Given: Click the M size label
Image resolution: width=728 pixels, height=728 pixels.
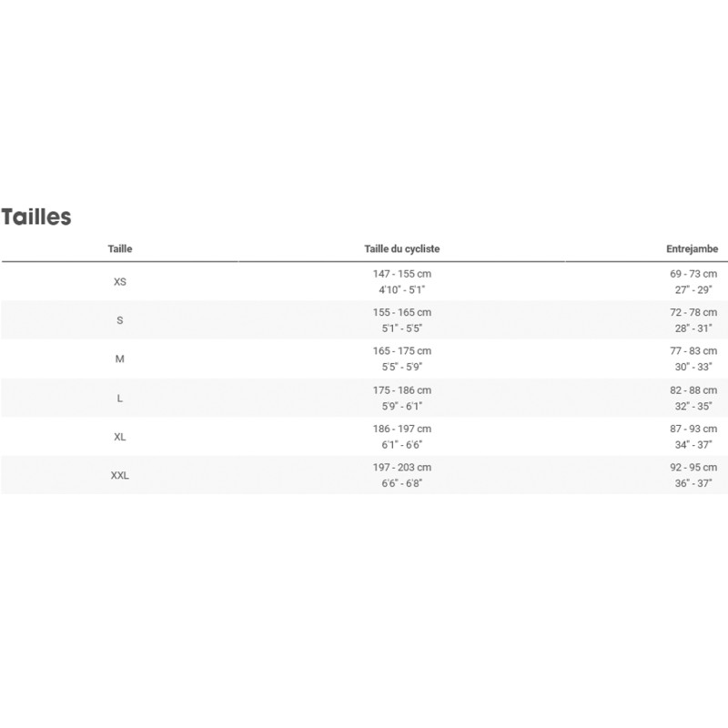Looking at the screenshot, I should 120,359.
